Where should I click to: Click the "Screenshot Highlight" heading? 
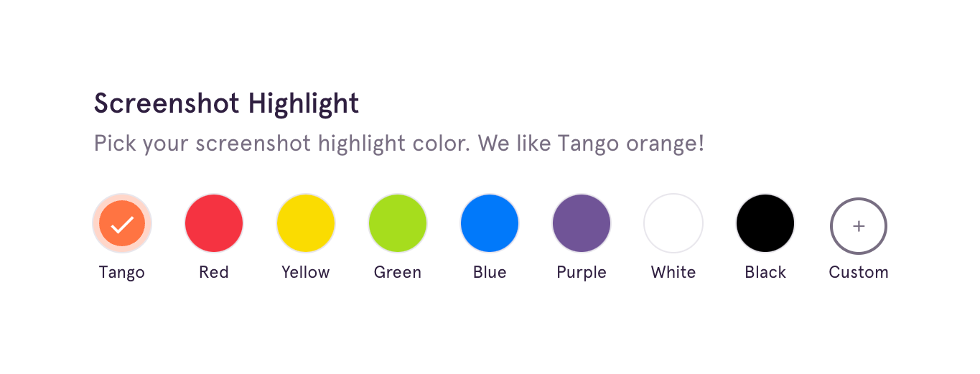[226, 104]
